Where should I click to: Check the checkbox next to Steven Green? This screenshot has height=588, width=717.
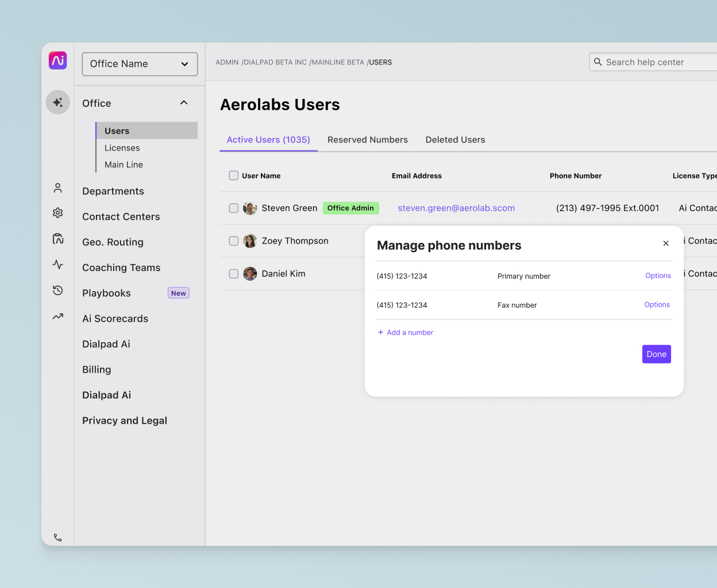(233, 208)
